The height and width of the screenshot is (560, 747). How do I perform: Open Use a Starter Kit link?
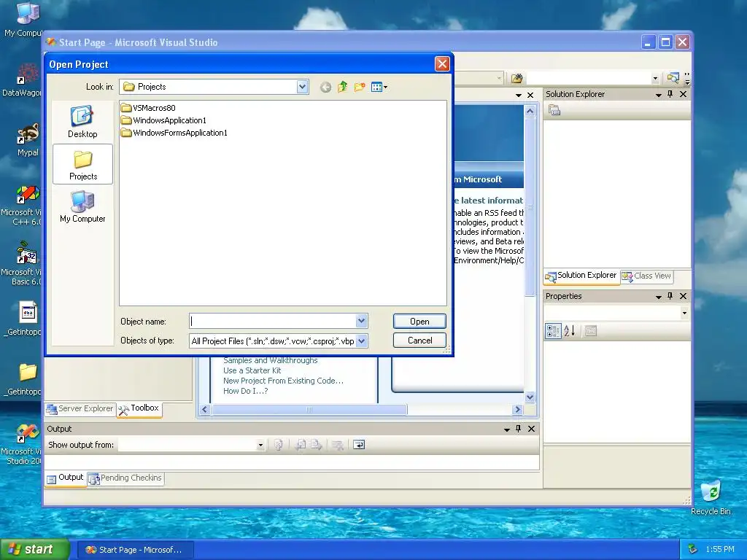pos(252,370)
